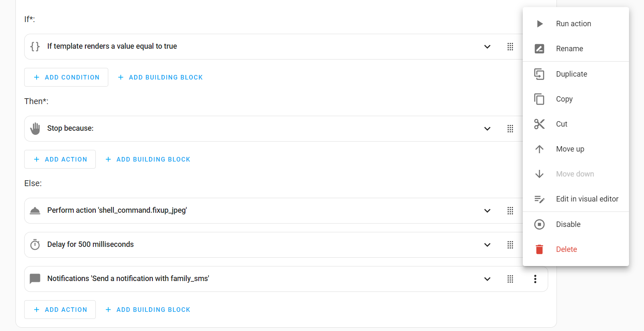Click message bubble icon on Notifications row
The height and width of the screenshot is (331, 644).
coord(35,279)
